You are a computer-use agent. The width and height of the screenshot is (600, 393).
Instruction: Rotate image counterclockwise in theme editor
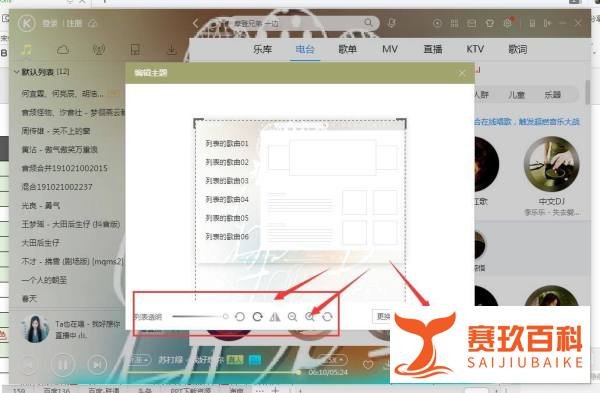(240, 317)
